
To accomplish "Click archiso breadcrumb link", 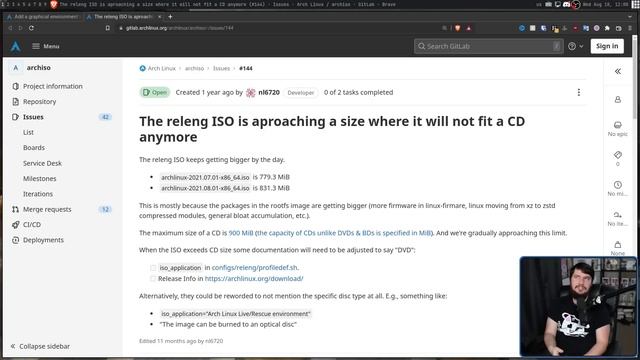I will 194,68.
